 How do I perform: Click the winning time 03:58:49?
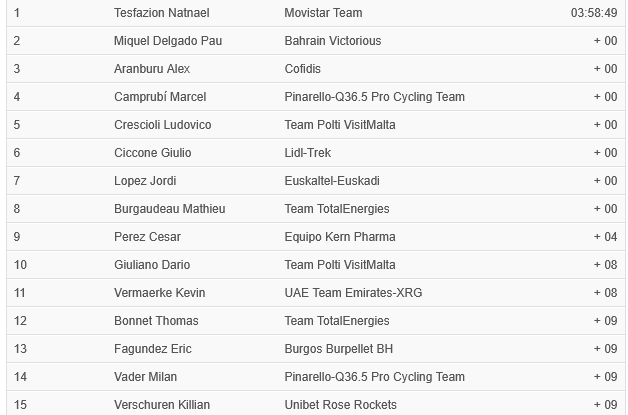594,13
